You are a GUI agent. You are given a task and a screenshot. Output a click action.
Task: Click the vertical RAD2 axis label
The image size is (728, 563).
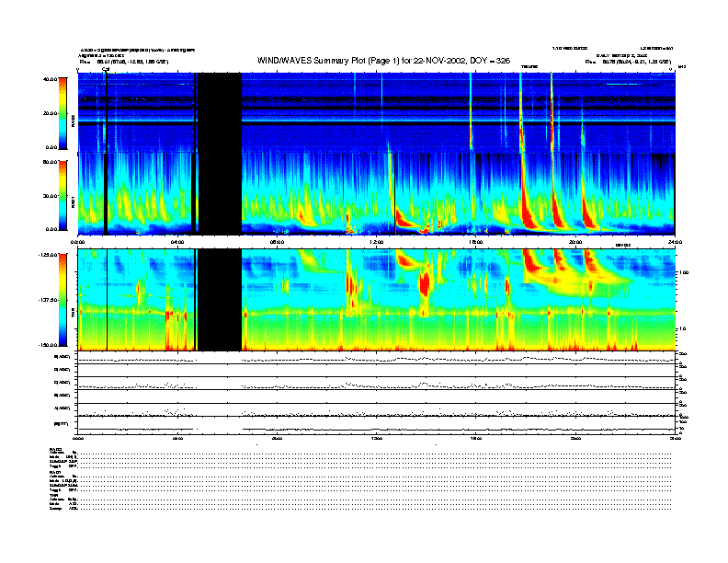(73, 121)
